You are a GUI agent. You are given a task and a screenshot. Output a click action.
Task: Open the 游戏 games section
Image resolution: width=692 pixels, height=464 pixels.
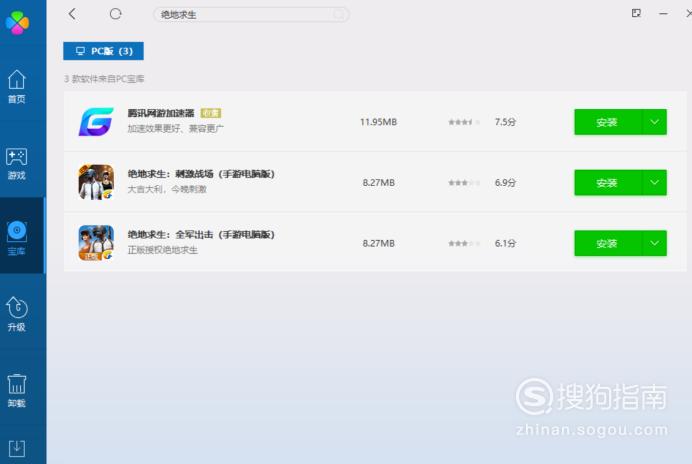17,163
